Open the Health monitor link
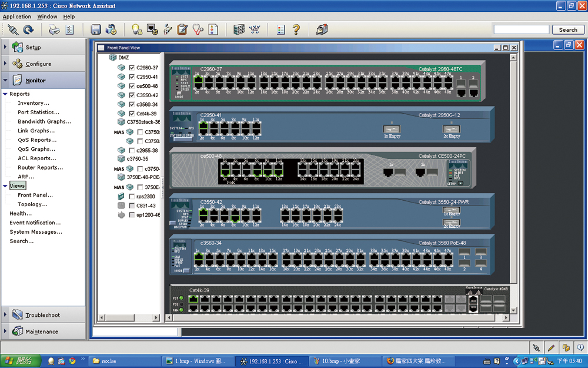This screenshot has width=588, height=368. (x=21, y=213)
